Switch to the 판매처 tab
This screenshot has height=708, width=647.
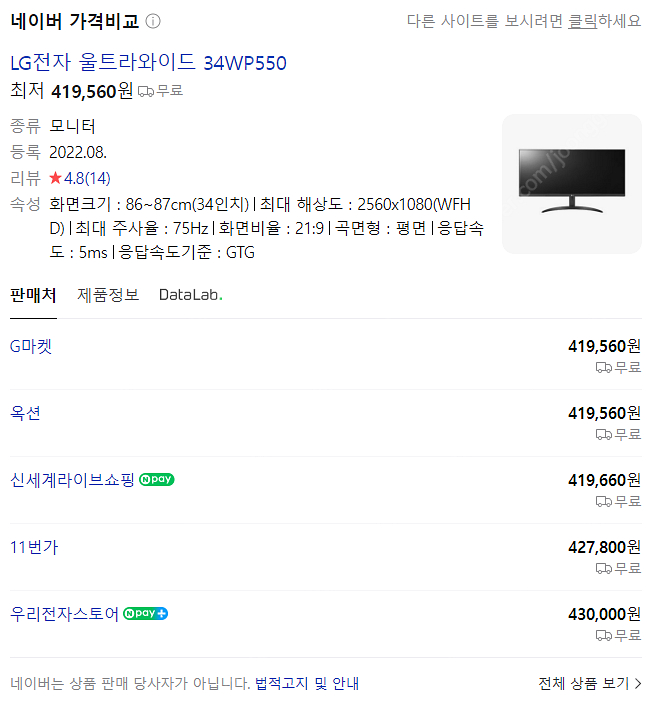coord(33,295)
